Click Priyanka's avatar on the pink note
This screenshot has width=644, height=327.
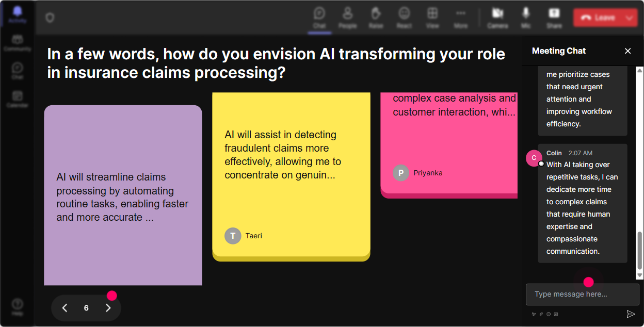[x=401, y=173]
